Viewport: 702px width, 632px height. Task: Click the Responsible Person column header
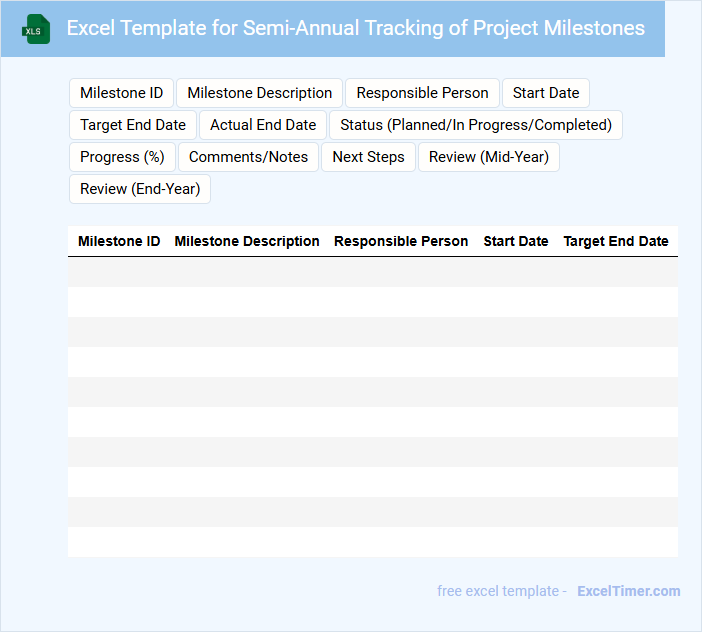coord(401,241)
